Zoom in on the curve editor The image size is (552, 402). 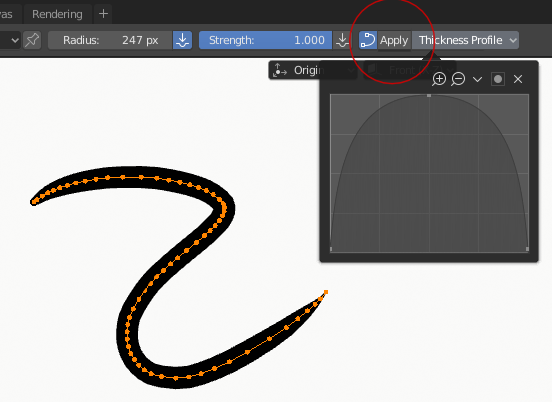click(439, 79)
